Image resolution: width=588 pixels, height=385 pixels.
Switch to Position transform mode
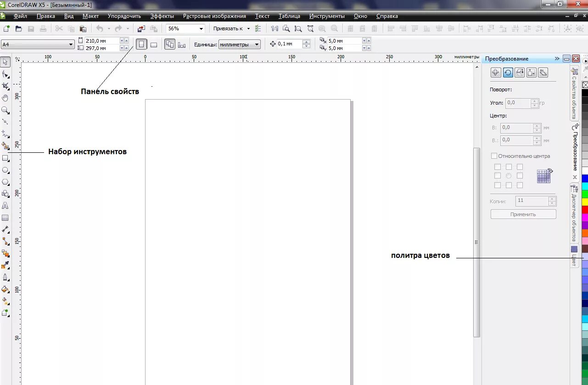496,73
